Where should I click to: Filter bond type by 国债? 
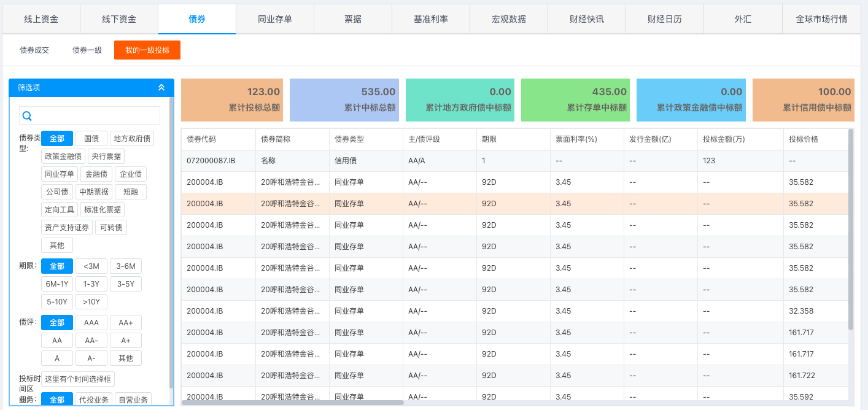91,139
